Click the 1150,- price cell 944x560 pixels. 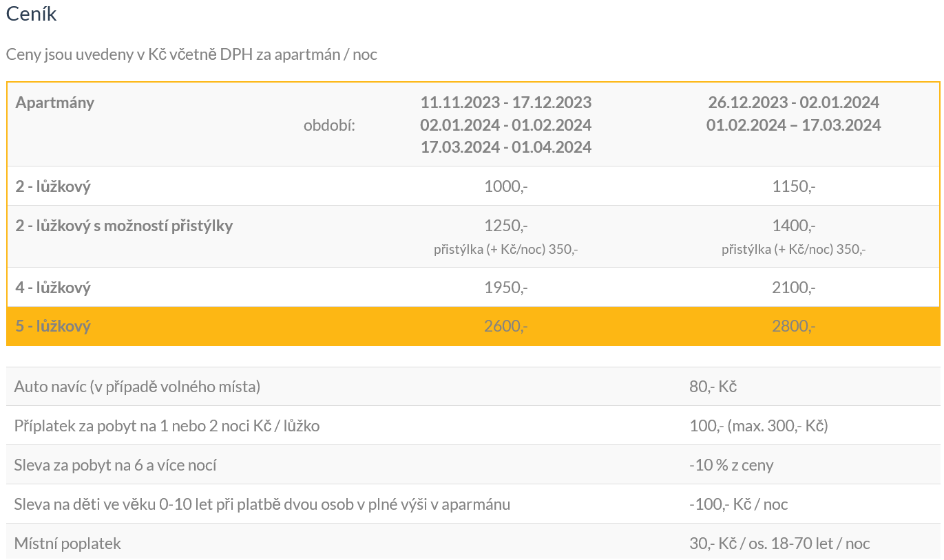point(793,186)
